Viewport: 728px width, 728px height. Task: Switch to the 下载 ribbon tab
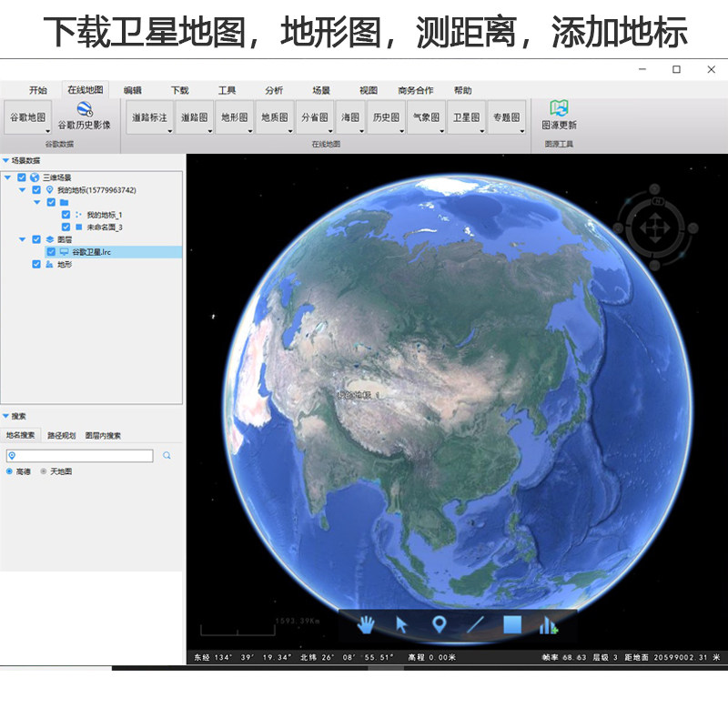(x=179, y=90)
